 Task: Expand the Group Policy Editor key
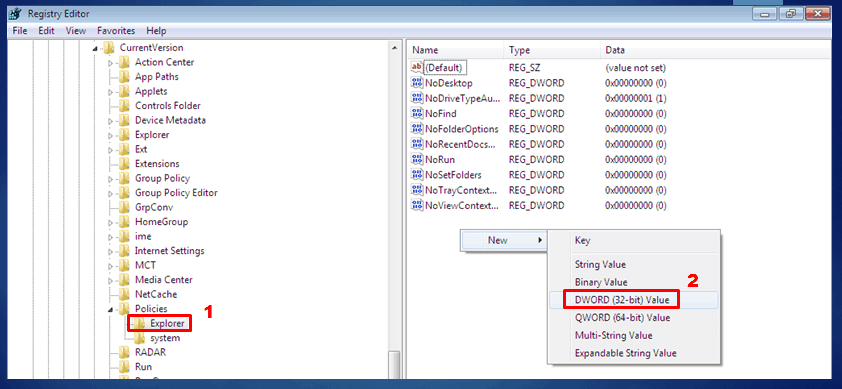pyautogui.click(x=111, y=193)
